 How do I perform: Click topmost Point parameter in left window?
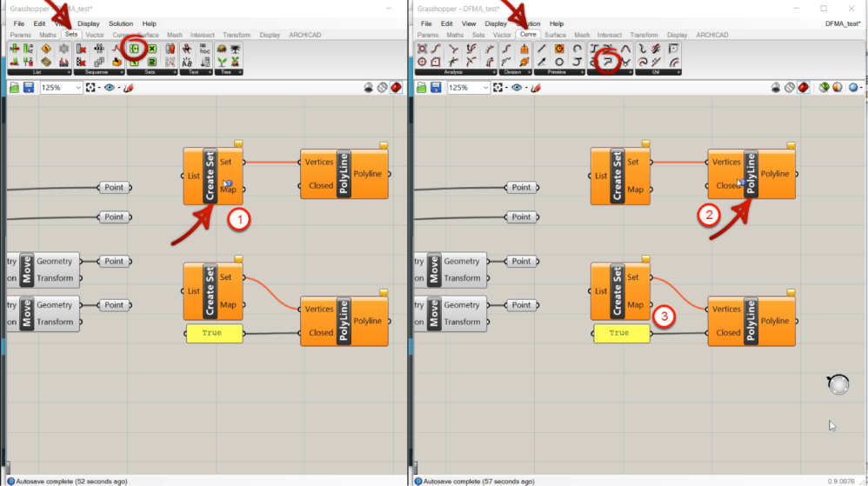point(114,187)
